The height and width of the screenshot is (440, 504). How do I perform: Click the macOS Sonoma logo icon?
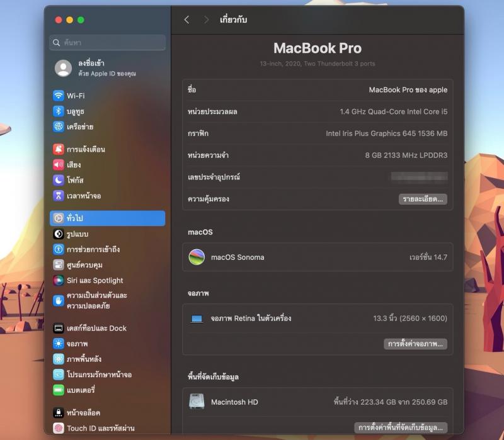pos(197,257)
